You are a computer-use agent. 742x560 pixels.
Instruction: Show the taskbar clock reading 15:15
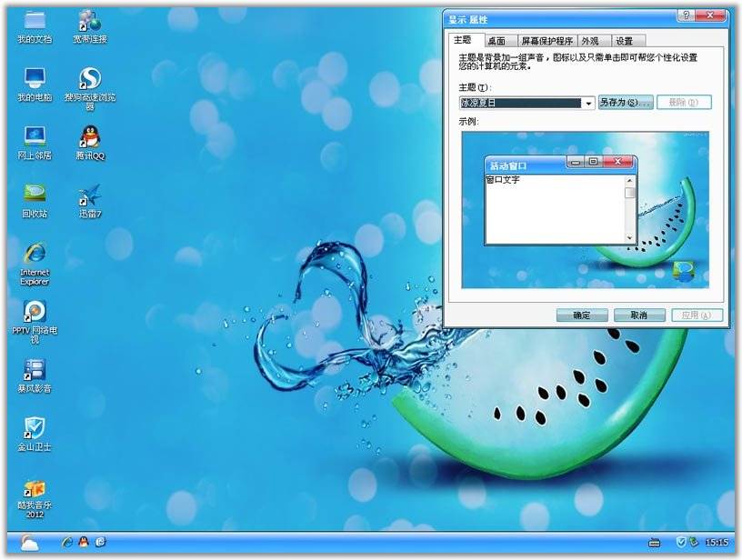click(717, 543)
